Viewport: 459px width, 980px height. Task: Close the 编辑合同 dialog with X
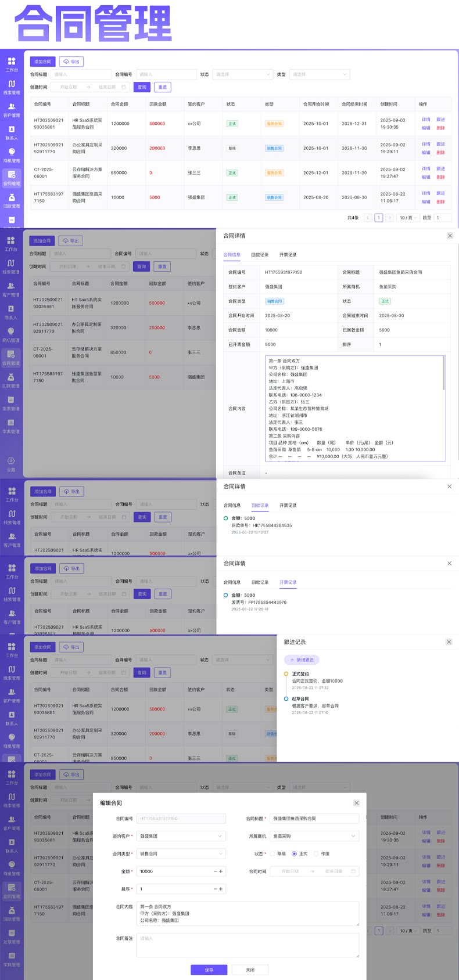[356, 803]
